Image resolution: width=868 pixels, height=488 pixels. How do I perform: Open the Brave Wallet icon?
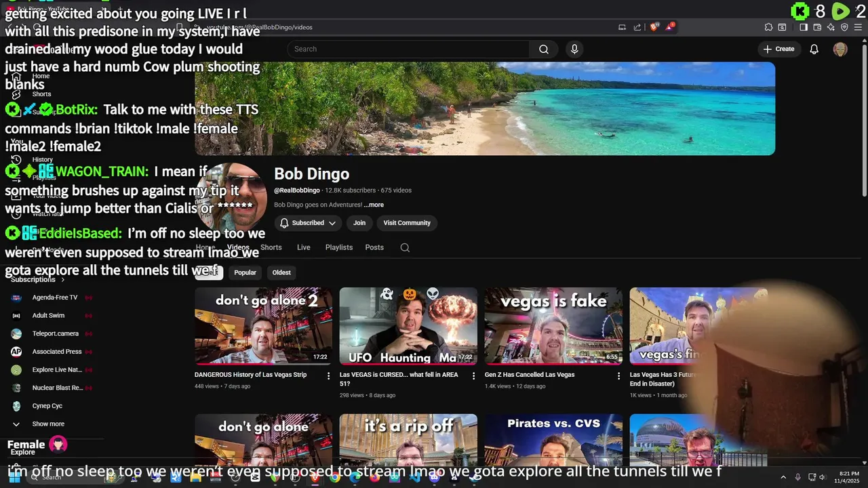tap(817, 27)
